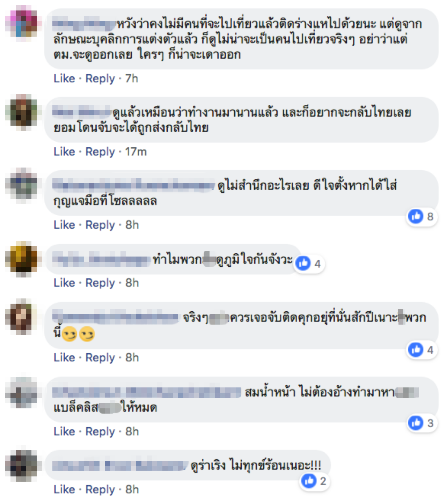This screenshot has width=447, height=504.
Task: Reply to the comment with smirk emojis
Action: click(100, 358)
